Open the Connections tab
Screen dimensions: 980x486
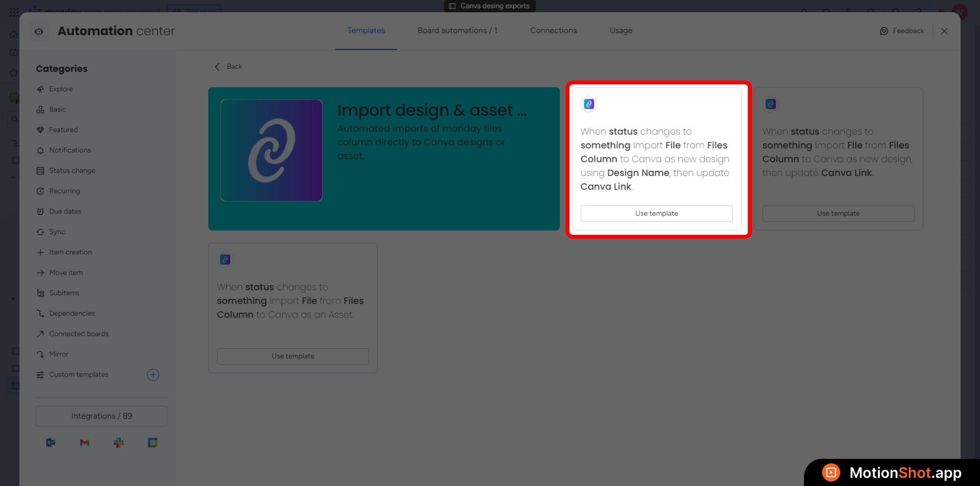pos(553,30)
